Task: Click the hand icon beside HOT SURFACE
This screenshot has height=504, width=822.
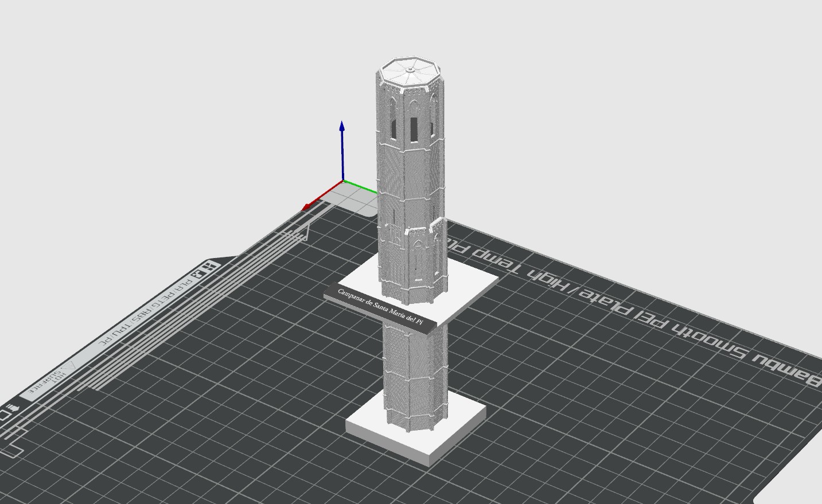Action: [11, 408]
